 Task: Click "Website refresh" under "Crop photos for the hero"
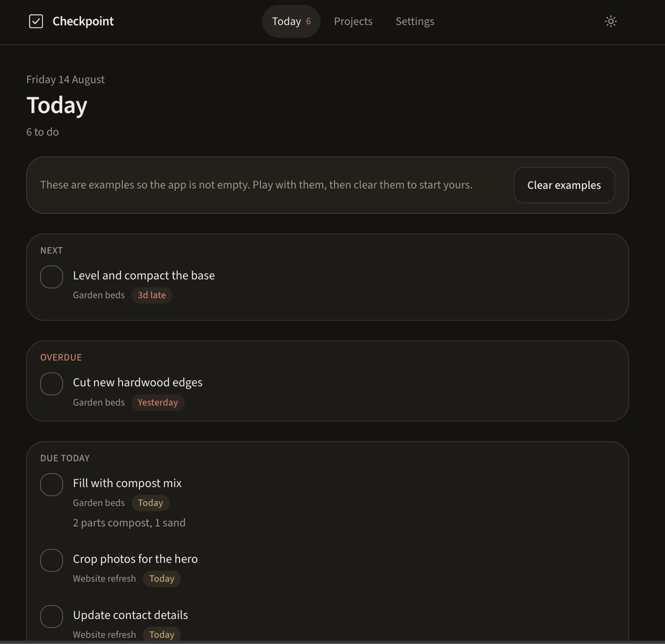click(104, 579)
